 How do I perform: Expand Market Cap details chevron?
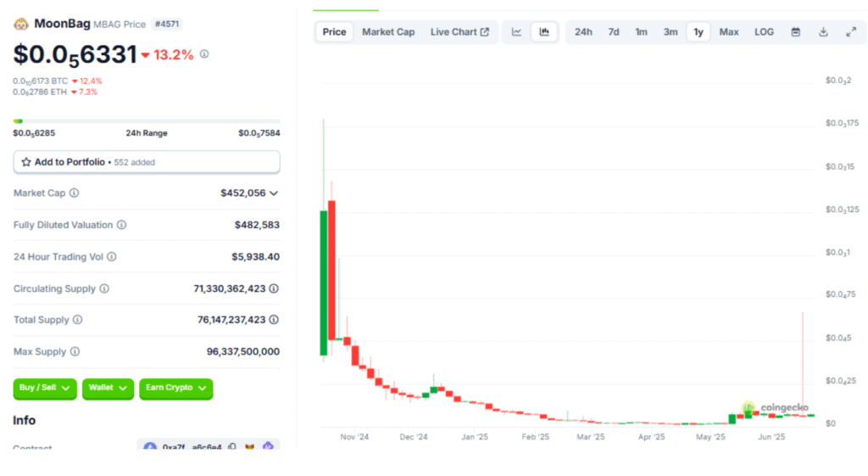274,193
